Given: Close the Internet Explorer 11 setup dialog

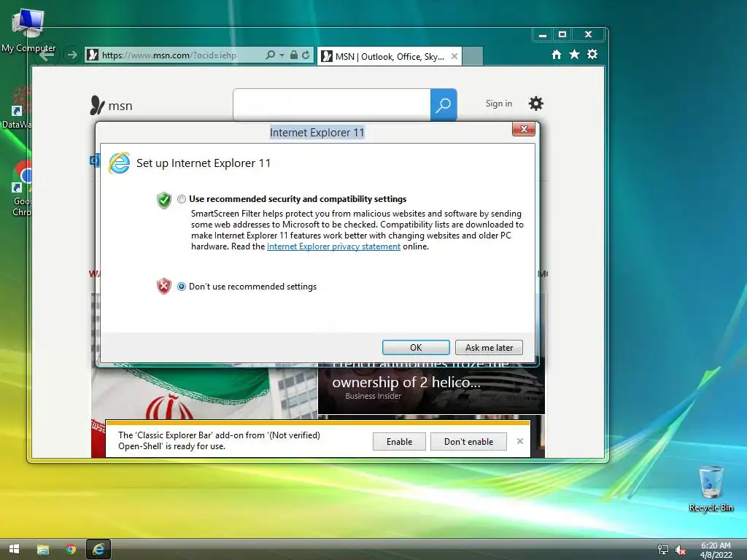Looking at the screenshot, I should (x=524, y=129).
